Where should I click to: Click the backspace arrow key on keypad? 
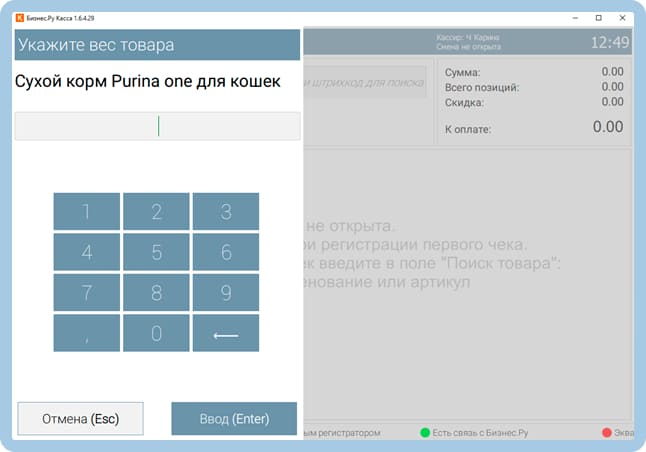coord(226,333)
